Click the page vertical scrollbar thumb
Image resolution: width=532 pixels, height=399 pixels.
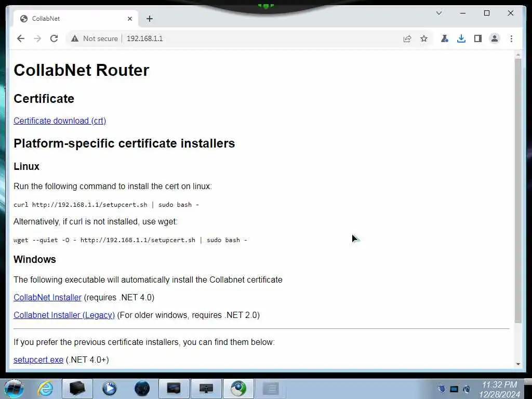(x=518, y=191)
